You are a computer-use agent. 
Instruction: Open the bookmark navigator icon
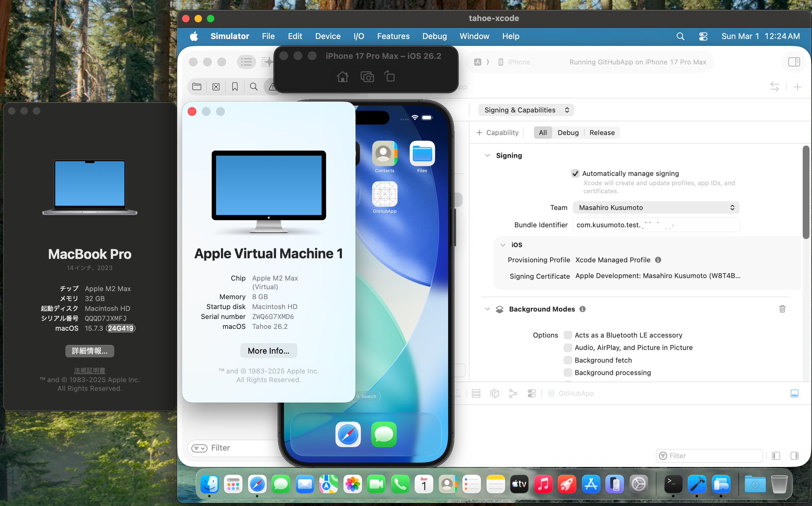point(235,87)
